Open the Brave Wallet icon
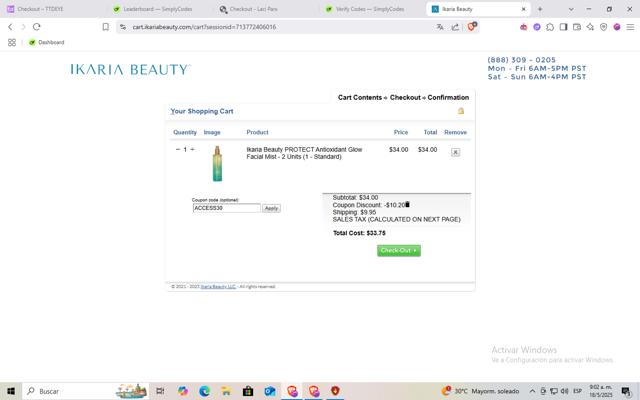Viewport: 640px width, 400px height. point(577,27)
